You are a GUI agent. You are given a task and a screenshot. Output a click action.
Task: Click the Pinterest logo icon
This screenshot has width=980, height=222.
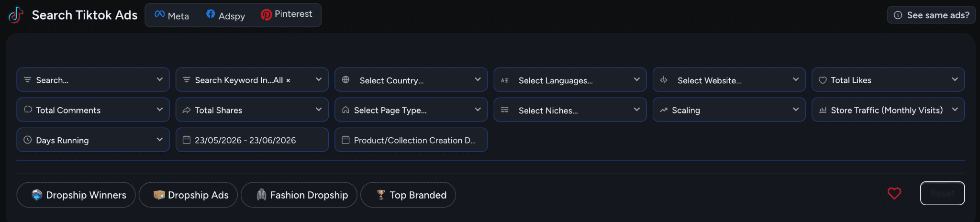pos(266,15)
